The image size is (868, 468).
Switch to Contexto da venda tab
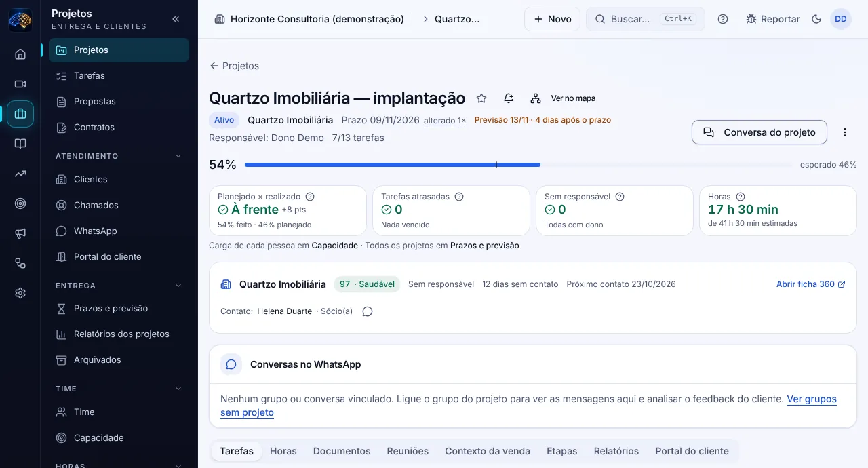[488, 451]
